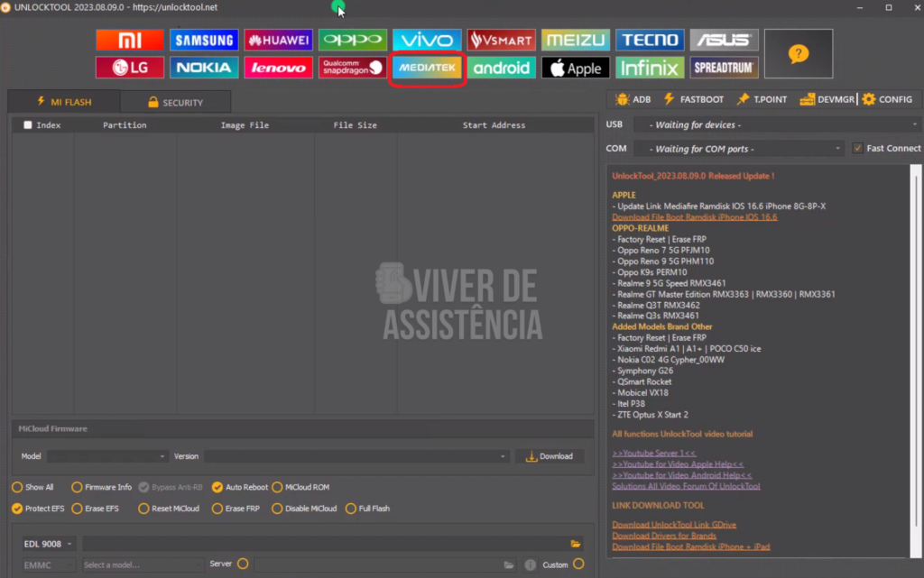This screenshot has height=578, width=924.
Task: Select the Lenovo brand logo
Action: coord(278,68)
